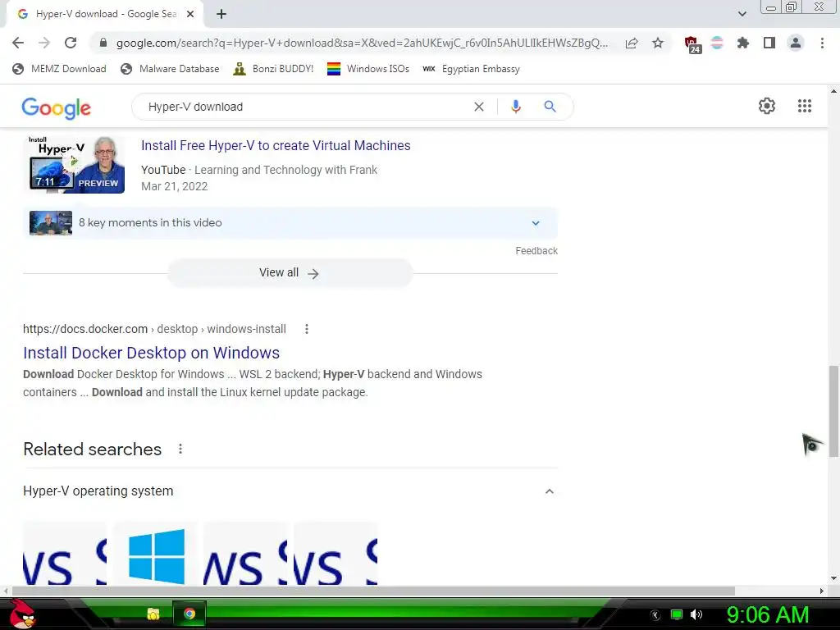Open Related searches three-dot options
The image size is (840, 630).
[180, 449]
